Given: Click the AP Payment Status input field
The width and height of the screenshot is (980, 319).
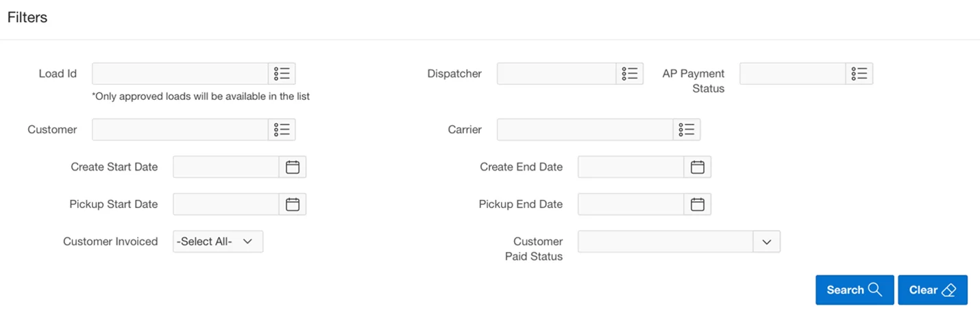Looking at the screenshot, I should click(x=792, y=74).
